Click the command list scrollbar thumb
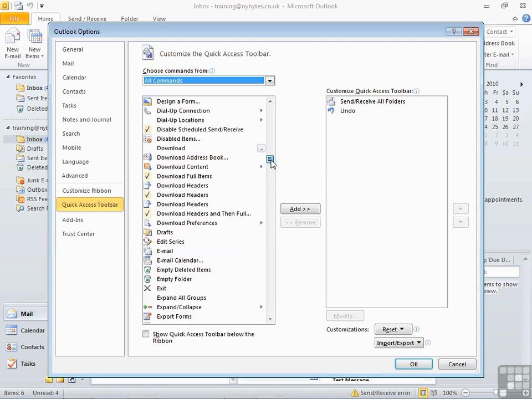The height and width of the screenshot is (399, 532). [270, 158]
